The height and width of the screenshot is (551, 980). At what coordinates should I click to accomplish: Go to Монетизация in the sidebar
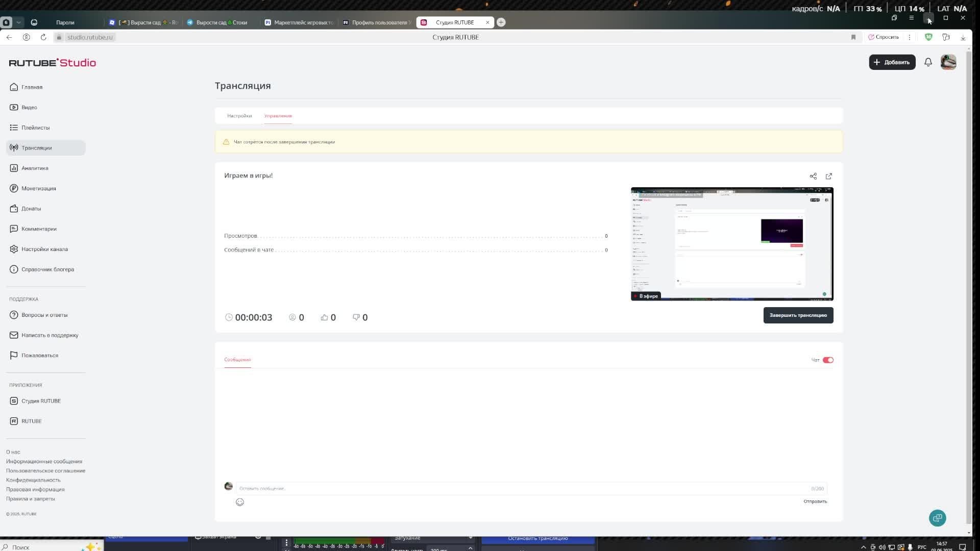[x=38, y=188]
